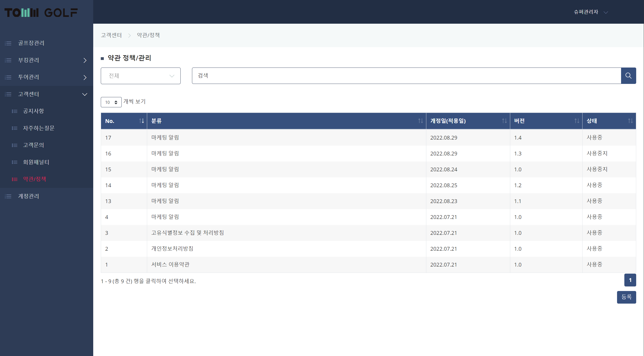Viewport: 644px width, 356px height.
Task: Sort table by No. column arrows
Action: tap(142, 121)
